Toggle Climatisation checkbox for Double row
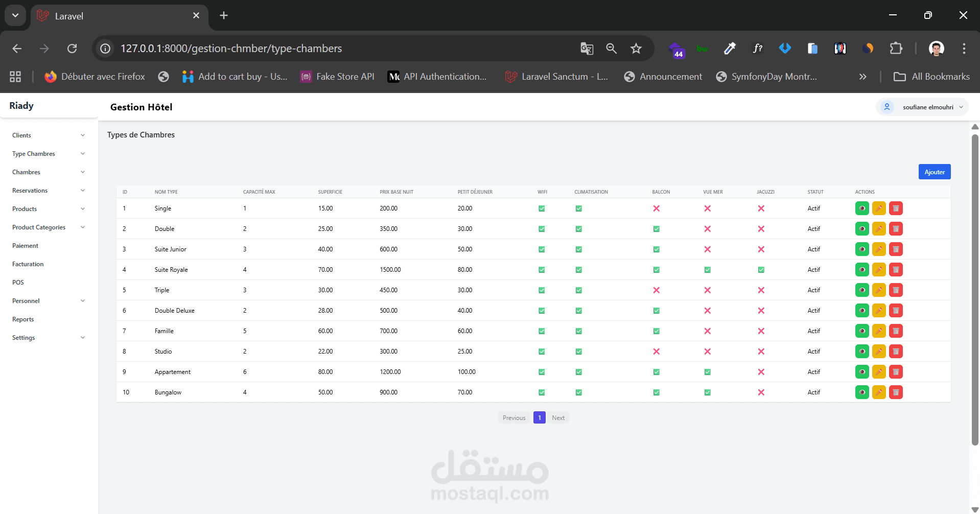 (x=579, y=229)
